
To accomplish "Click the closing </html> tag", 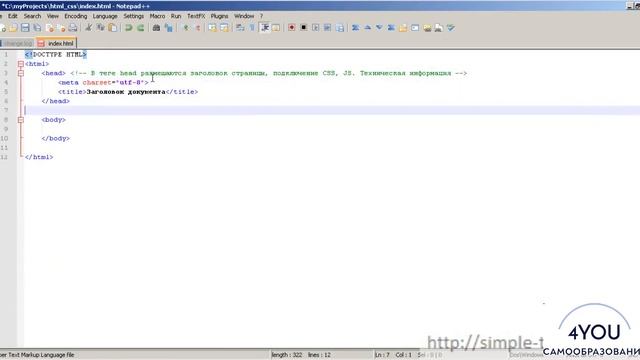I will click(39, 157).
